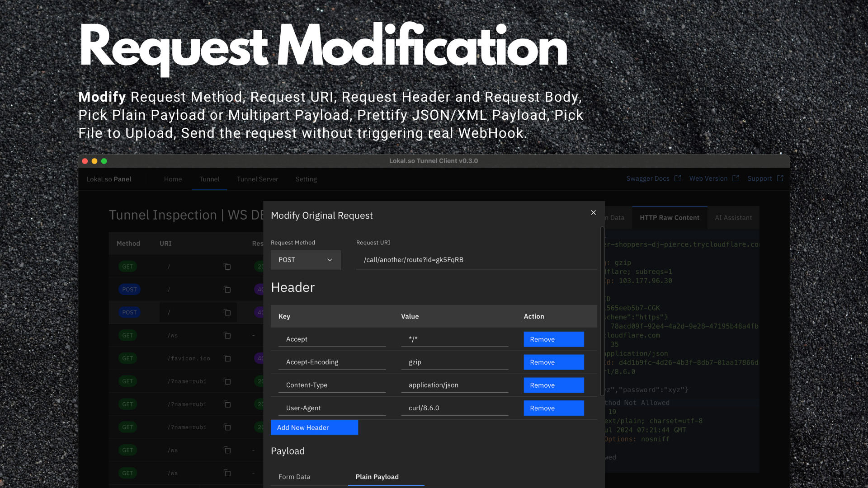This screenshot has width=868, height=488.
Task: Click copy icon on first /?name=rubi row
Action: pos(227,381)
